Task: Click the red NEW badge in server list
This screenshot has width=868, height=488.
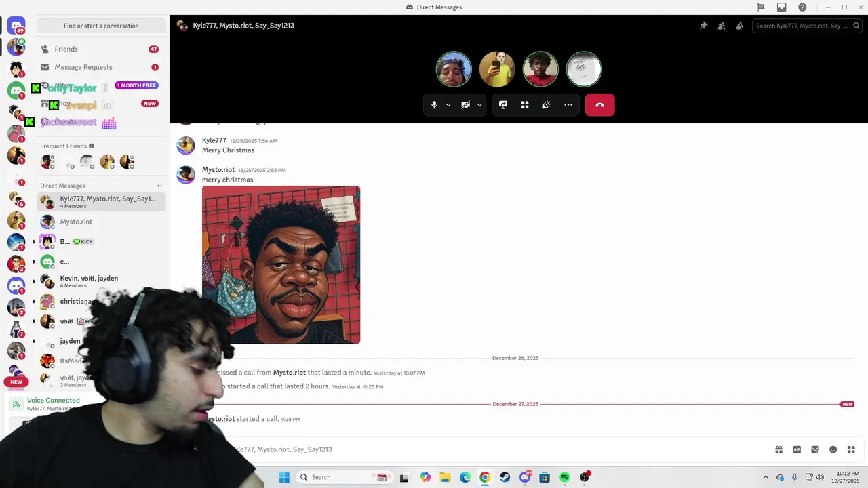Action: (16, 382)
